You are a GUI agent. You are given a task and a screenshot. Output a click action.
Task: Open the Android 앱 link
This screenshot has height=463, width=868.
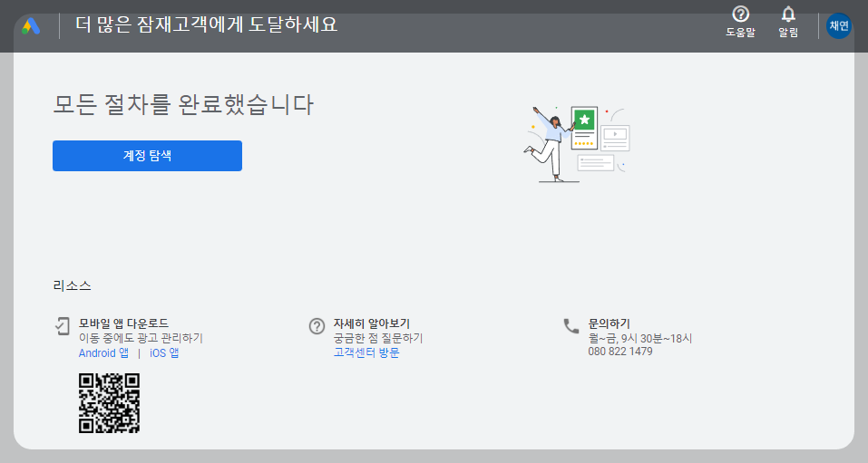click(x=103, y=353)
